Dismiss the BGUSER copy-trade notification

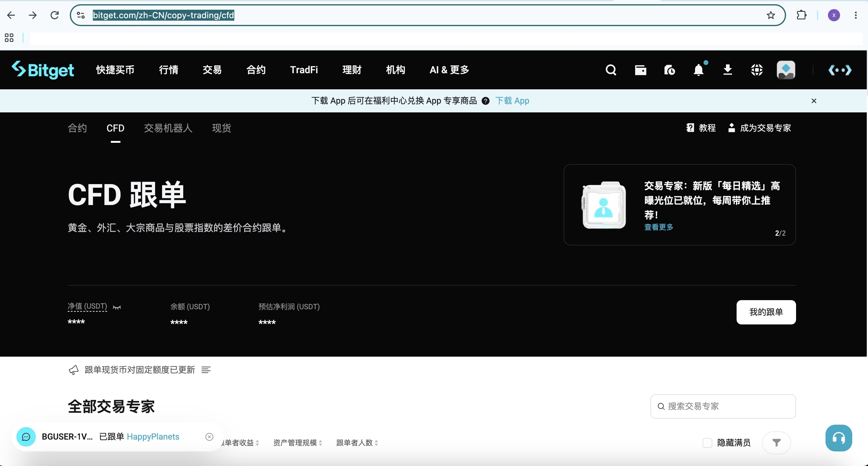[x=209, y=437]
